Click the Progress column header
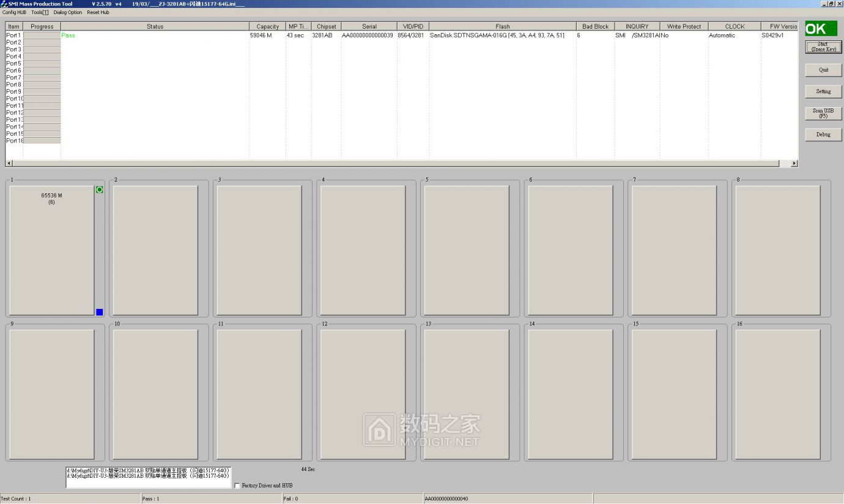The width and height of the screenshot is (844, 504). (x=42, y=26)
